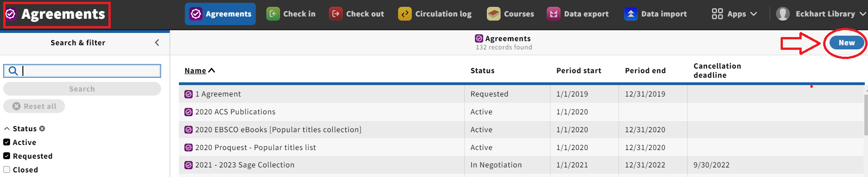
Task: Uncheck the Active status checkbox
Action: [7, 142]
